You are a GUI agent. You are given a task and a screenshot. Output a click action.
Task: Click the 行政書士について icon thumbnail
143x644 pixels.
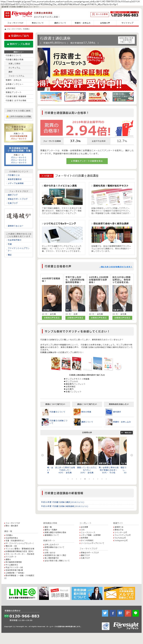(x=45, y=412)
